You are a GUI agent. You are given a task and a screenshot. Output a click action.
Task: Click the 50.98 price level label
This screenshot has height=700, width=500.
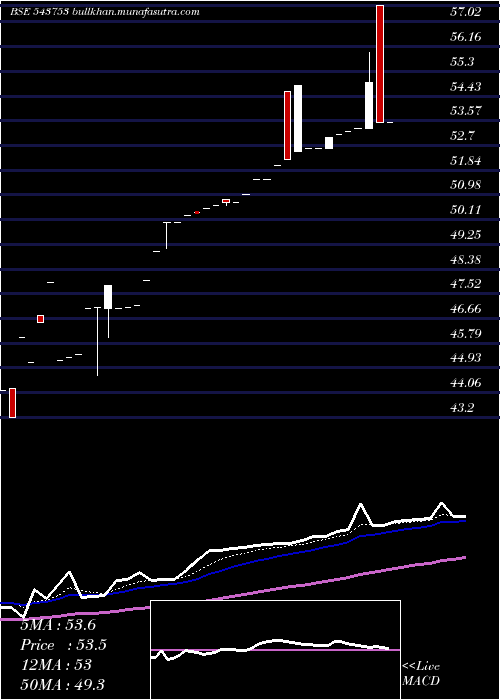coord(466,185)
